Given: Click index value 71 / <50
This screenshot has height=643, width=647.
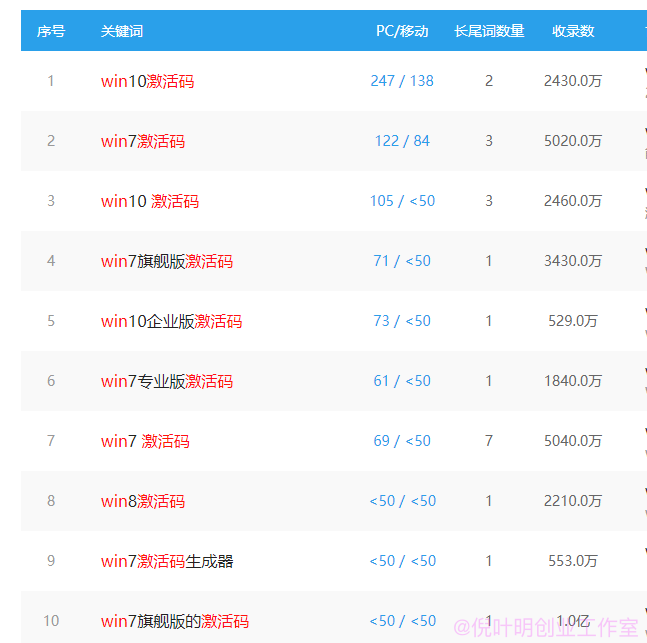Looking at the screenshot, I should click(x=402, y=261).
